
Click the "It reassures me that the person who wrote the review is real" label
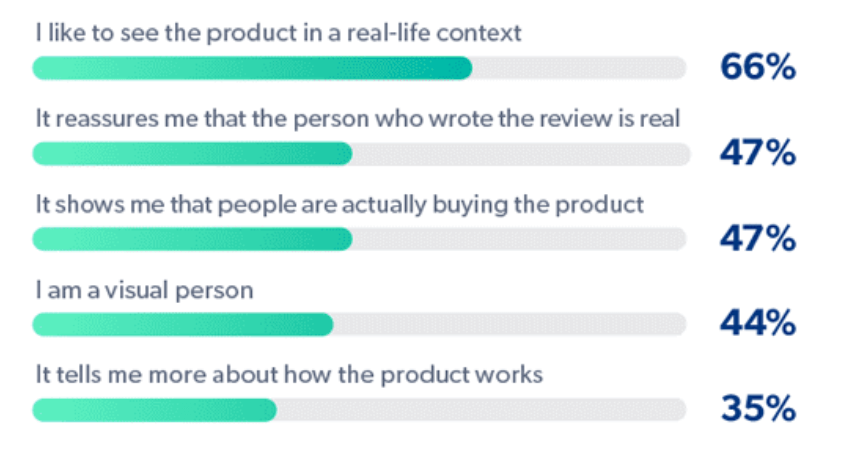coord(357,119)
